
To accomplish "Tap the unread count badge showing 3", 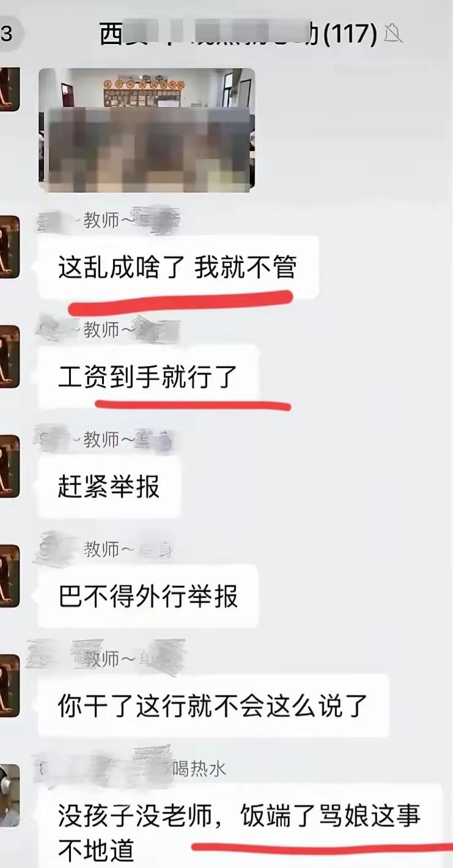I will [8, 33].
